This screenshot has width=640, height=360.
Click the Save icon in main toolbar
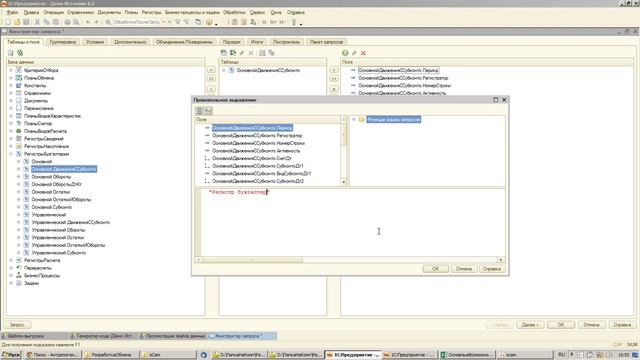(x=26, y=22)
